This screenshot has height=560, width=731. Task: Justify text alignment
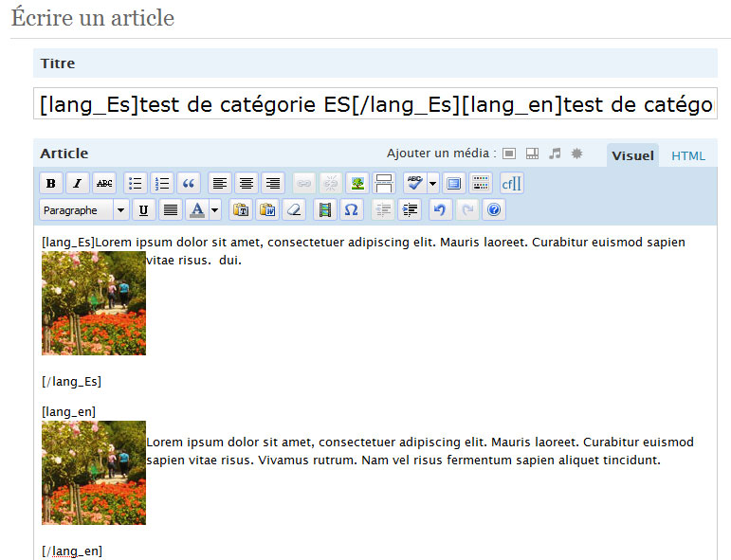point(170,210)
